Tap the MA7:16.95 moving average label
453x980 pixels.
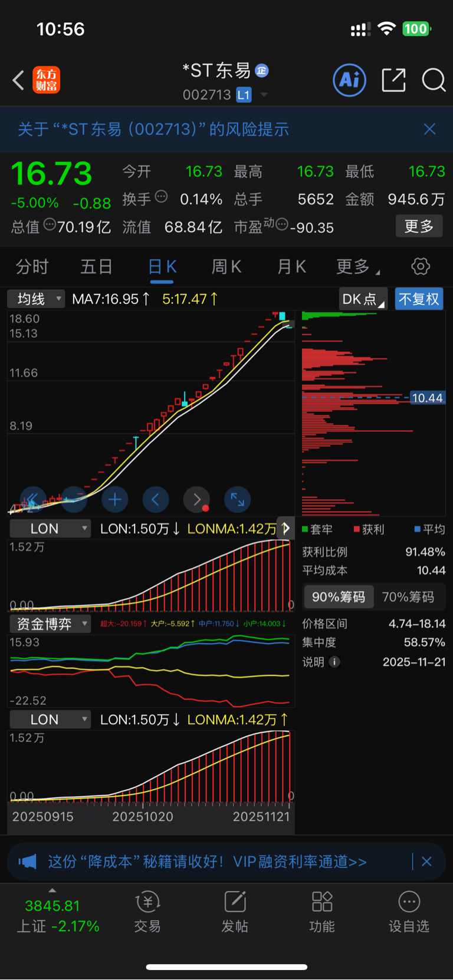click(110, 299)
